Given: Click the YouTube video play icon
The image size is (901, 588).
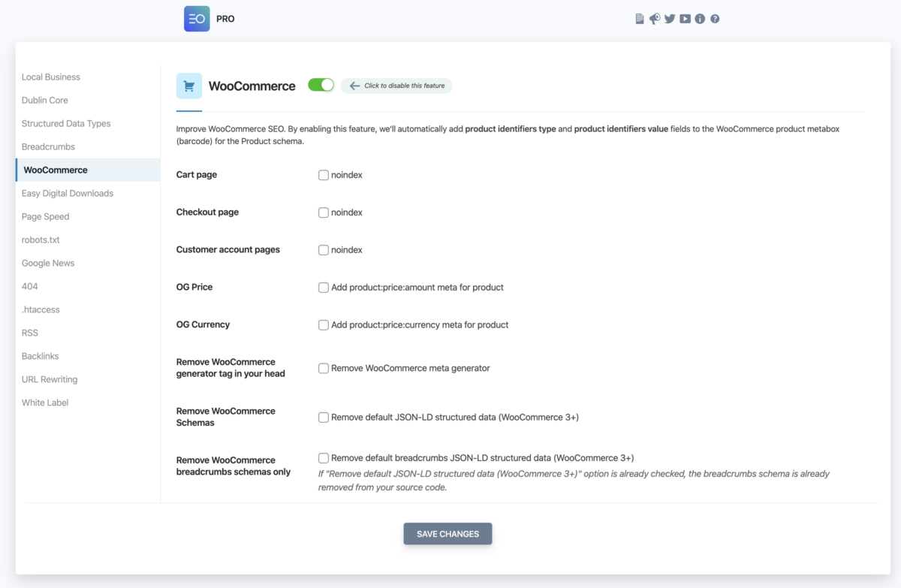Looking at the screenshot, I should click(x=685, y=19).
